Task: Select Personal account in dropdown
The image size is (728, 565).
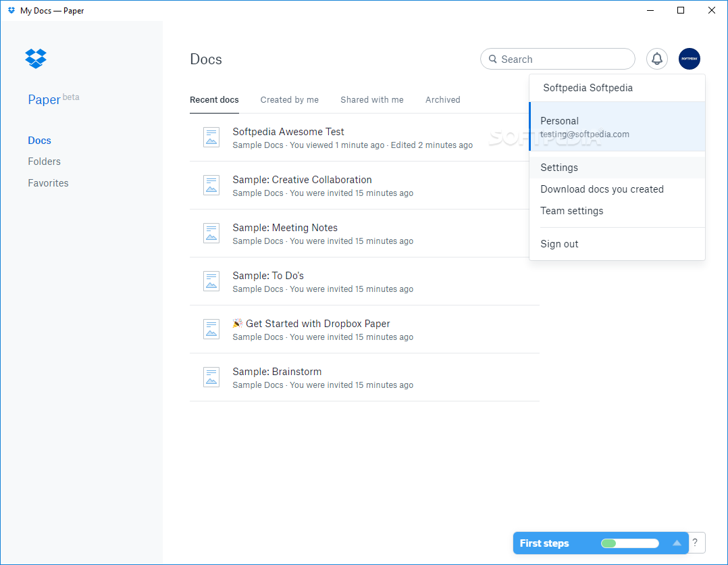Action: 617,127
